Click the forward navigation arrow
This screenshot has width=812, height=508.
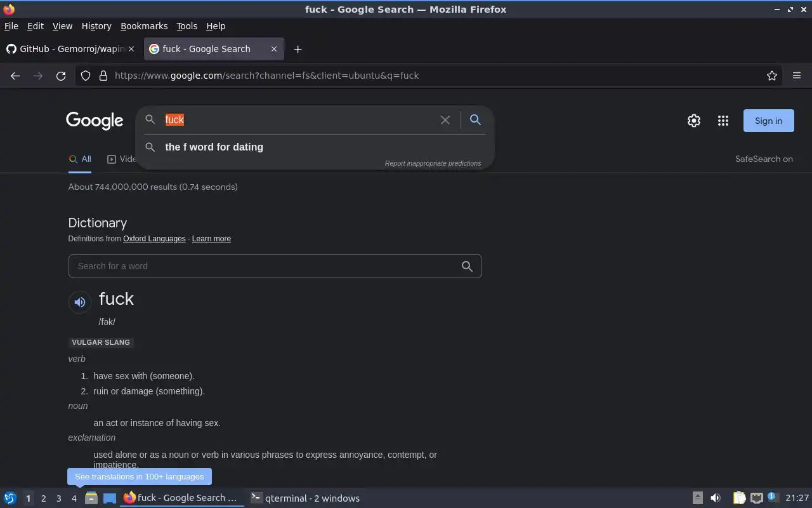pyautogui.click(x=38, y=76)
